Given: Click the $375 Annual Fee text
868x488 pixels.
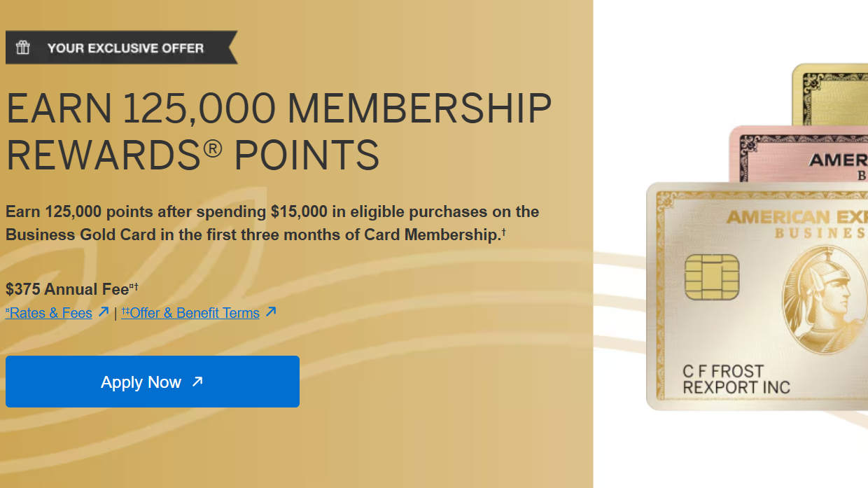Looking at the screenshot, I should coord(66,287).
